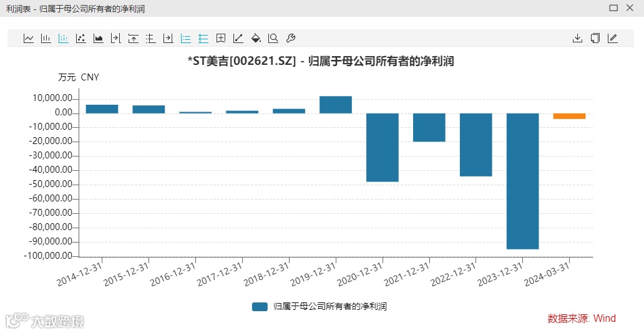Toggle legend item 归属于母公司所有者的净利润
The image size is (644, 333).
point(320,306)
